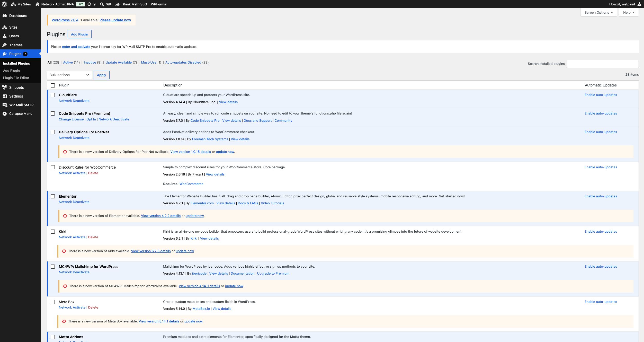Network Activate the Meta Box plugin
Screen dimensions: 644x342
point(72,308)
